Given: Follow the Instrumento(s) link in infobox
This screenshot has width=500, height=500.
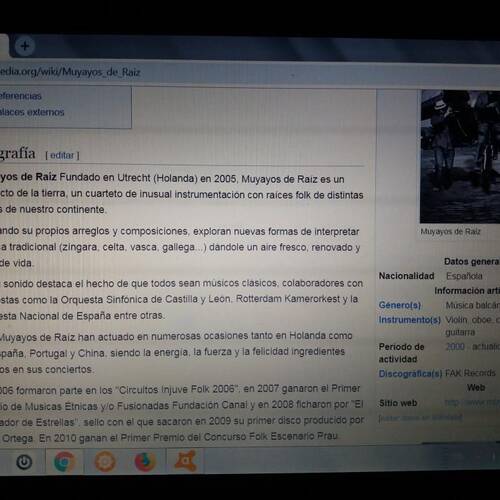Looking at the screenshot, I should pyautogui.click(x=410, y=320).
